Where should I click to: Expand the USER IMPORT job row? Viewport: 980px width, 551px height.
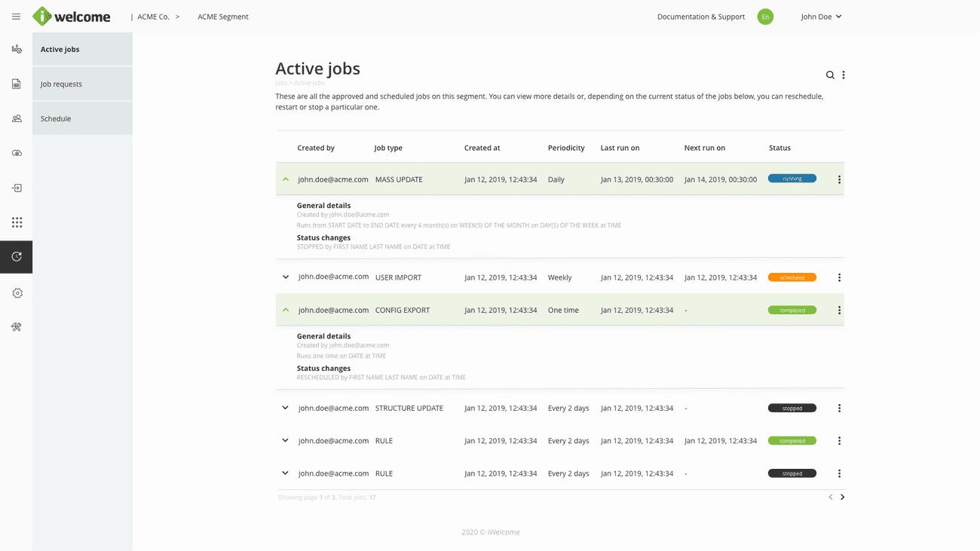[286, 277]
